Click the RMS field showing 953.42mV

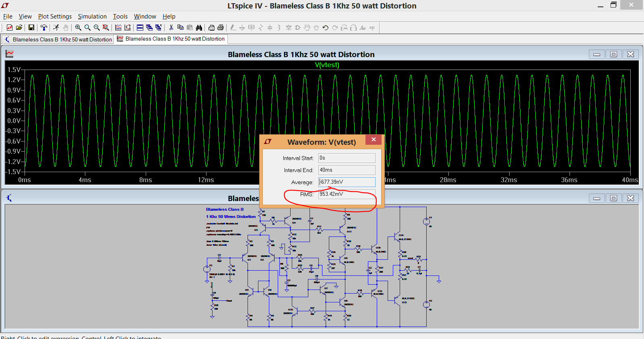point(347,194)
